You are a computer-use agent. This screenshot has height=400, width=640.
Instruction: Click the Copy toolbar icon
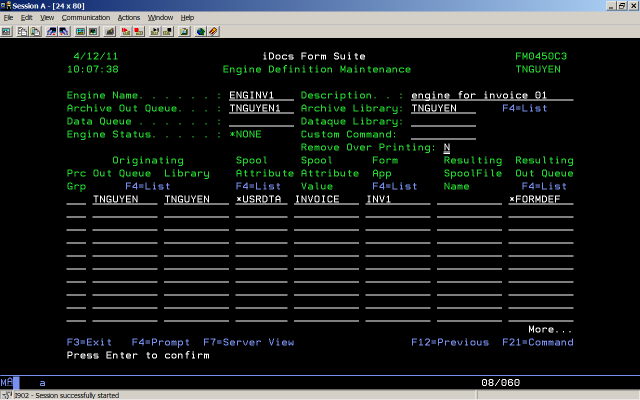(x=22, y=31)
